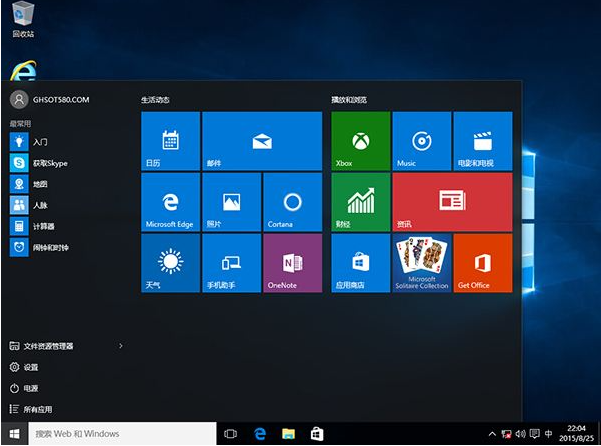The width and height of the screenshot is (601, 446).
Task: Open the Music tile
Action: (421, 141)
